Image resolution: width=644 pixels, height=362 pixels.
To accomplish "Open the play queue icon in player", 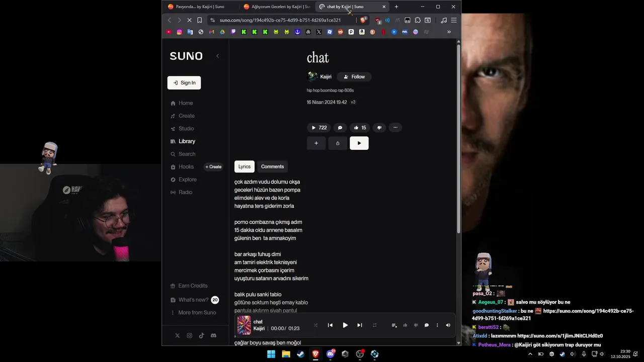I will (394, 325).
